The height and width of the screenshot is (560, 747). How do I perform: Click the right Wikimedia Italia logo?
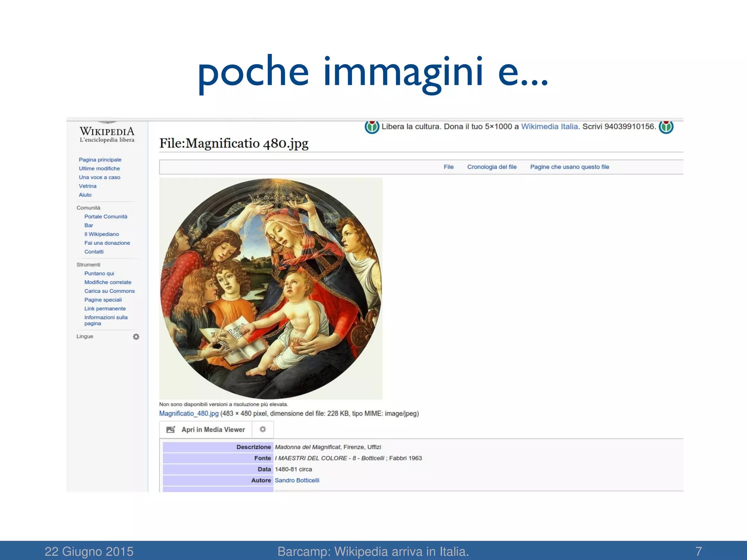tap(666, 127)
